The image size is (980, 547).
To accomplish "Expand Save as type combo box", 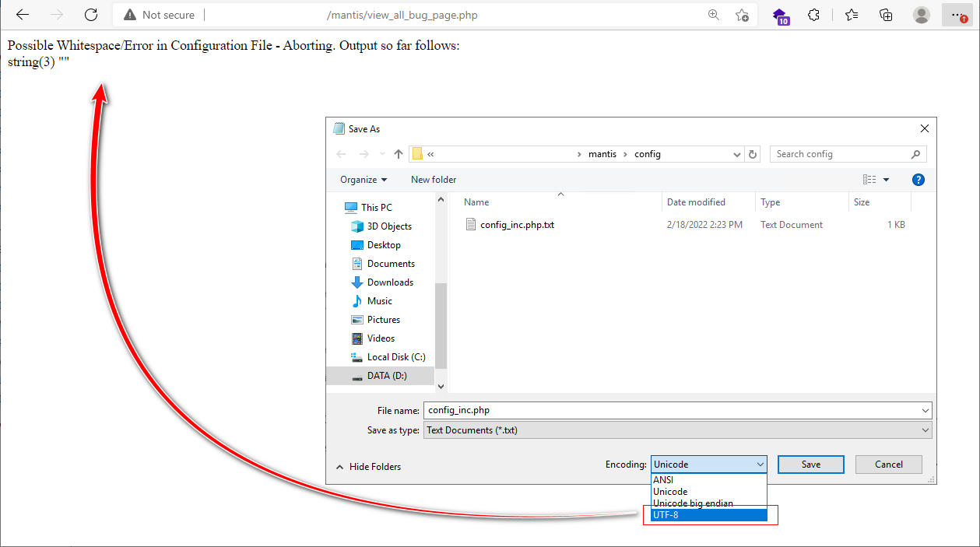I will (925, 430).
